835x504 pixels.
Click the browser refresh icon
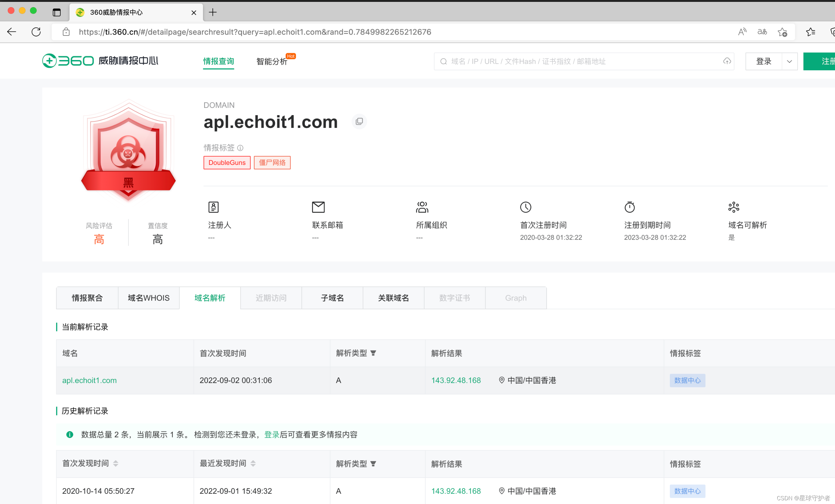36,32
